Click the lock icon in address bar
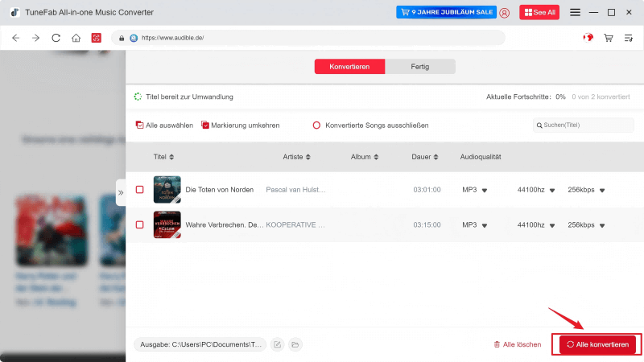Image resolution: width=644 pixels, height=362 pixels. (122, 38)
